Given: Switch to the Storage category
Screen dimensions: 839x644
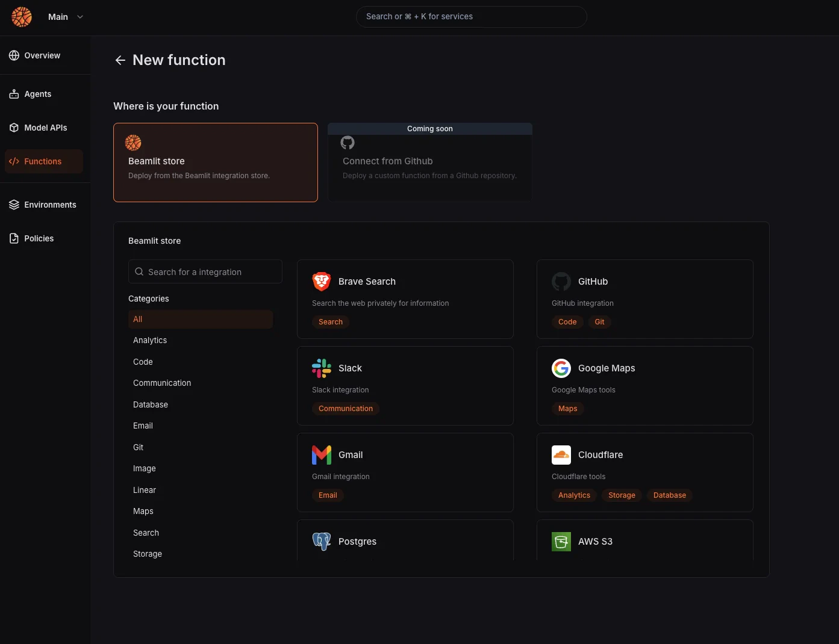Looking at the screenshot, I should pos(147,554).
